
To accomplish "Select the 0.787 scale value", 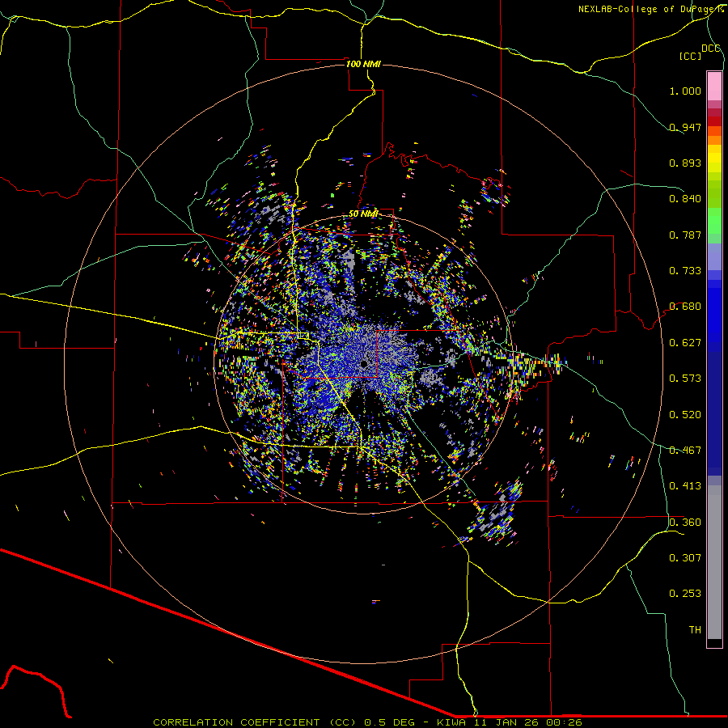I will 685,235.
